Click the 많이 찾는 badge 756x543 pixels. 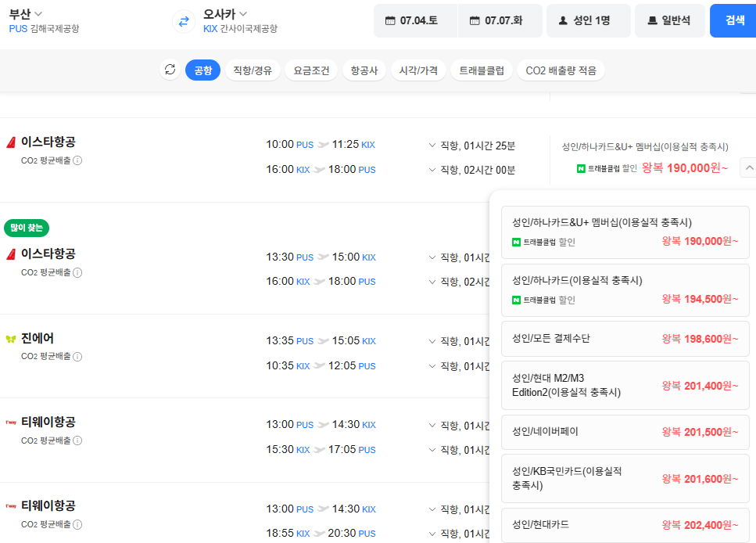point(27,228)
